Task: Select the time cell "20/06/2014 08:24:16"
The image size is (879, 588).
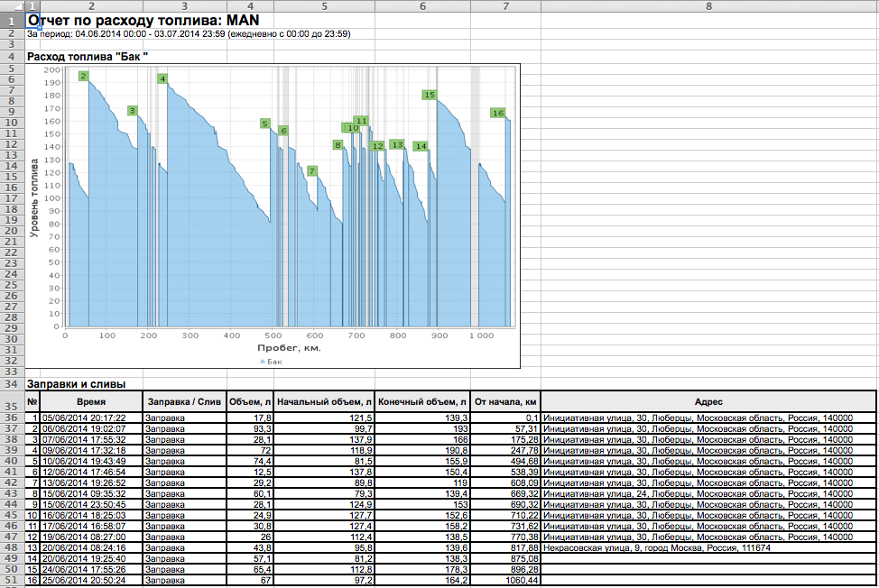Action: point(91,548)
